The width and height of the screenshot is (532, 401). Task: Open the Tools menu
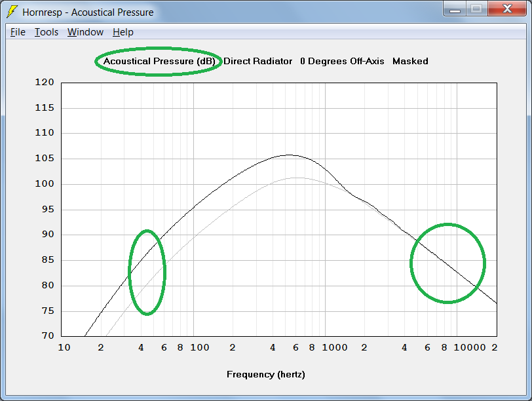click(47, 32)
